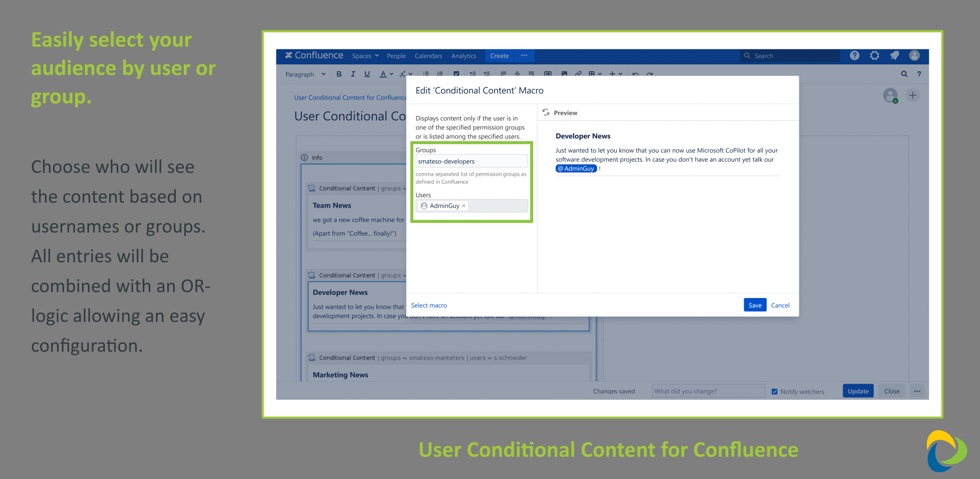Image resolution: width=980 pixels, height=479 pixels.
Task: Refresh the macro preview
Action: tap(546, 112)
